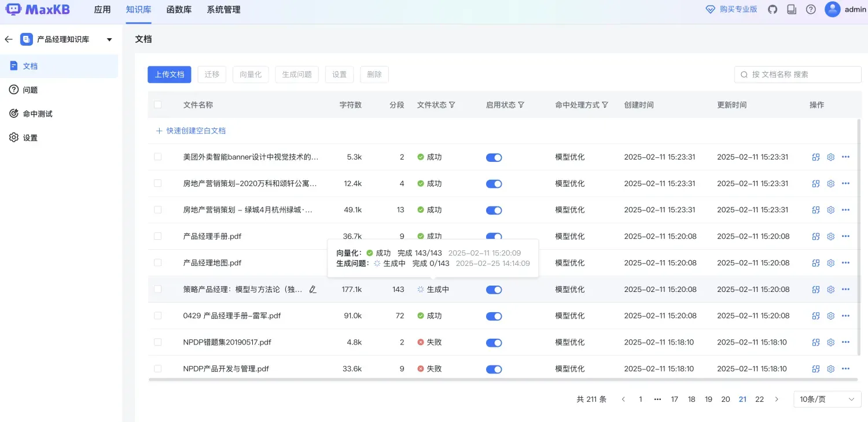This screenshot has width=868, height=422.
Task: Open the 应用 menu in the top navigation
Action: 102,9
